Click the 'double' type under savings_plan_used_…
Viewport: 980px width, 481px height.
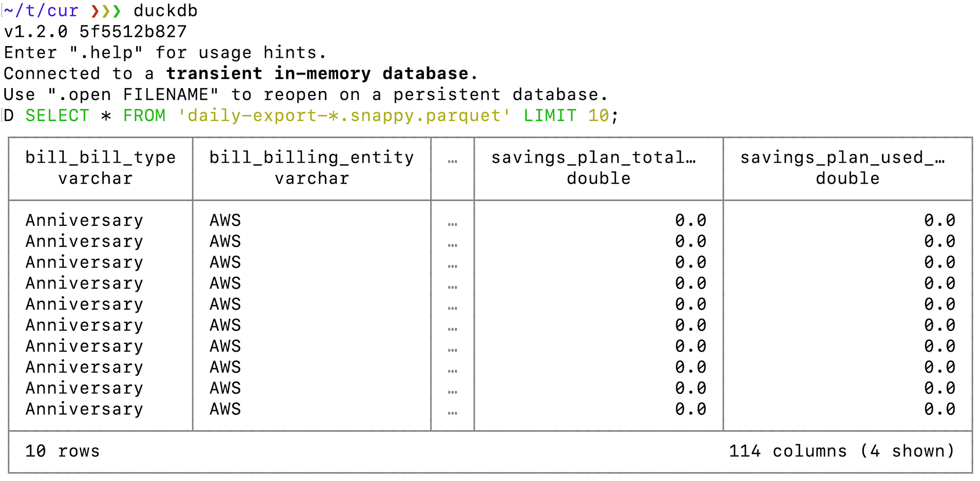coord(848,178)
